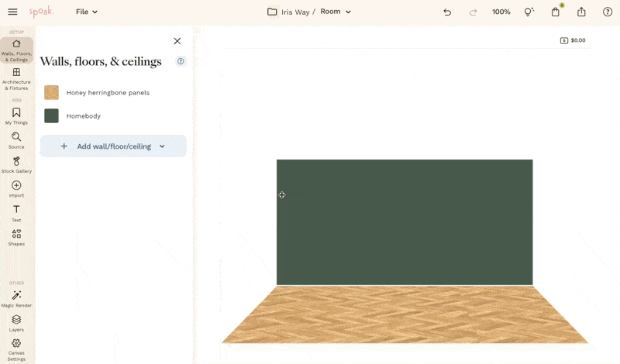Open the Import tool
This screenshot has width=620, height=364.
point(16,189)
